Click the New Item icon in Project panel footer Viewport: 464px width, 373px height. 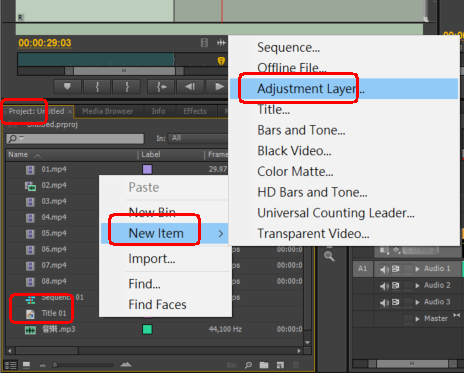coord(280,365)
